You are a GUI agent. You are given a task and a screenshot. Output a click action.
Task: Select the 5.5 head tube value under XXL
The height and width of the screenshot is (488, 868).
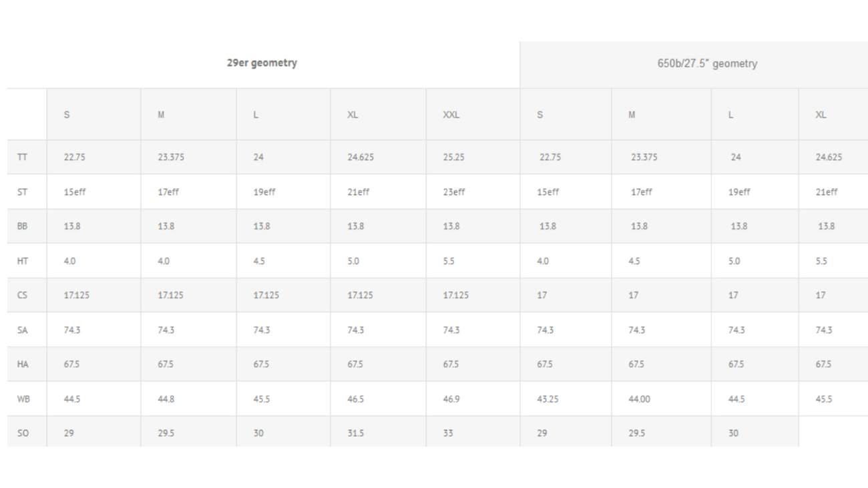[448, 261]
